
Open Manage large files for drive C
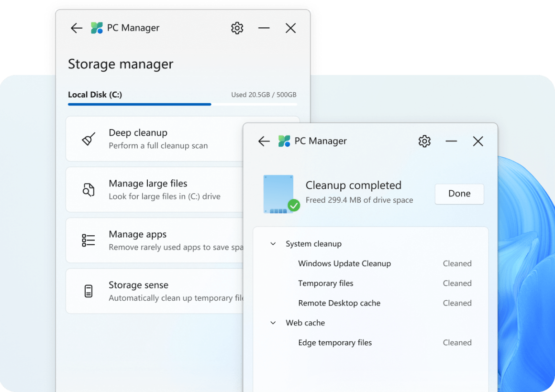158,189
